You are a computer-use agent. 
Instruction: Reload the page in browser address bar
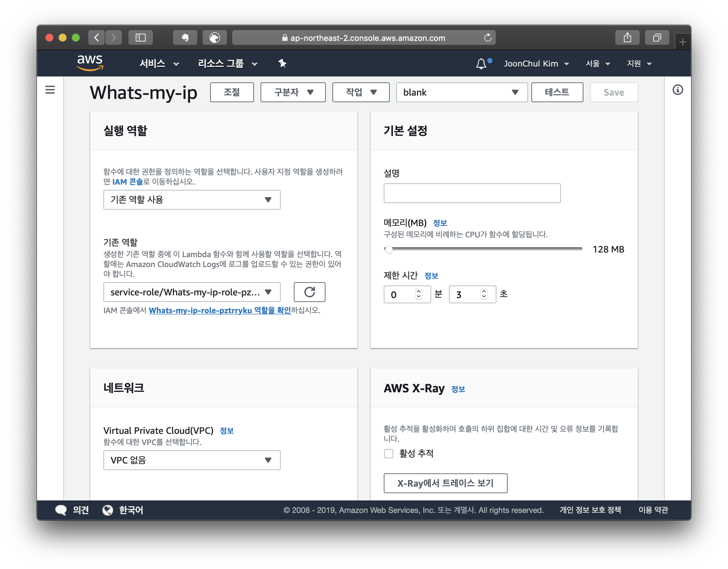[487, 38]
